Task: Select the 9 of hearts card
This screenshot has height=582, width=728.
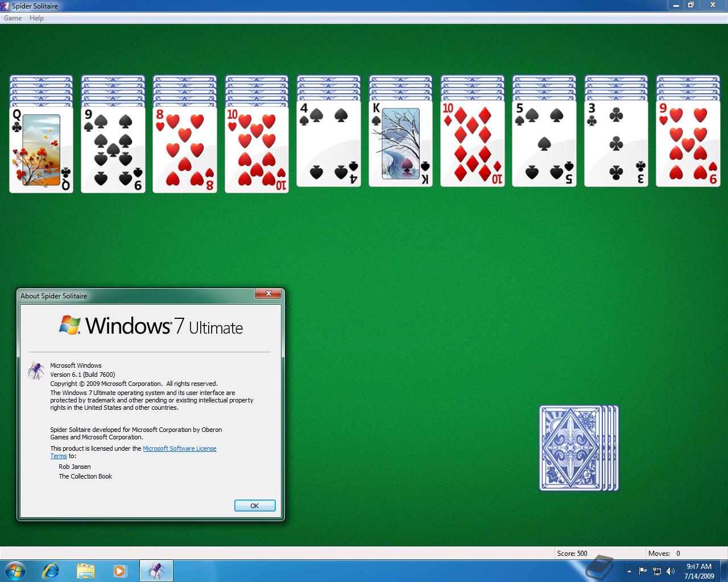Action: click(688, 143)
